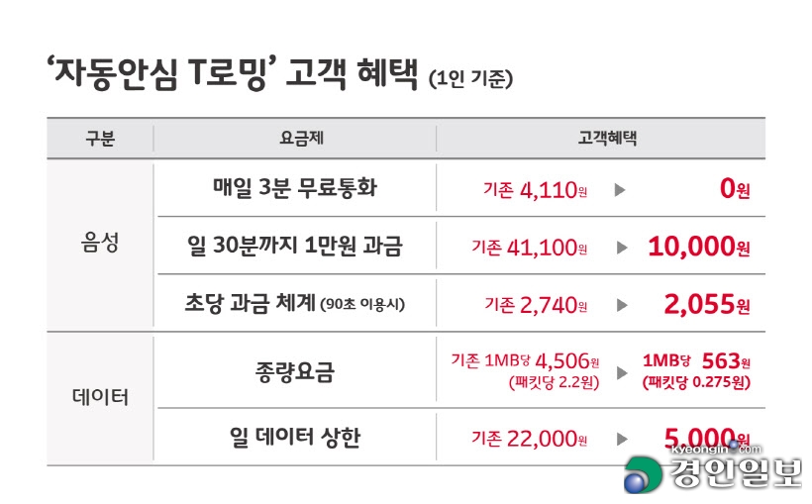Click the arrow icon next to 기존 2,740원
The width and height of the screenshot is (812, 504).
point(622,305)
